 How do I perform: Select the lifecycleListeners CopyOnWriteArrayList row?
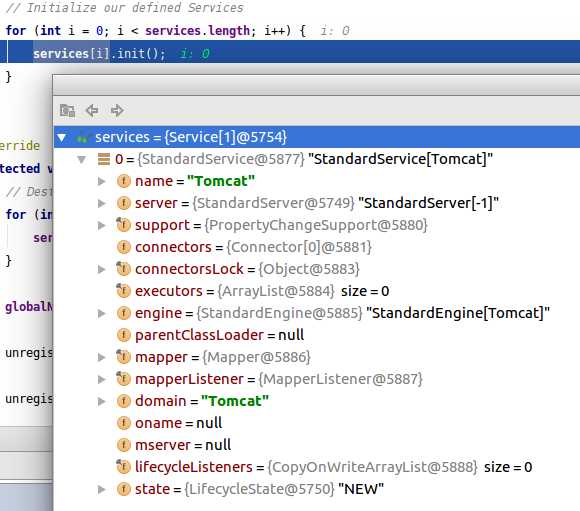pyautogui.click(x=317, y=467)
